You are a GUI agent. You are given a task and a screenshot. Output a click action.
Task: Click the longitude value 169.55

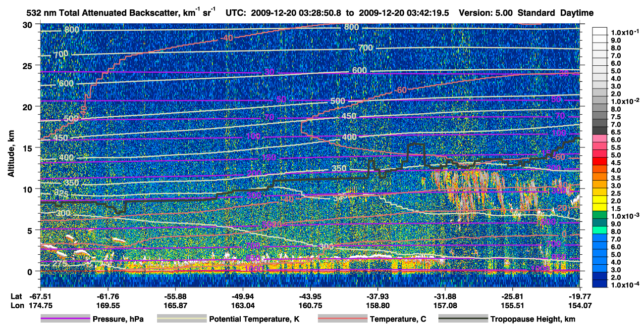point(107,305)
